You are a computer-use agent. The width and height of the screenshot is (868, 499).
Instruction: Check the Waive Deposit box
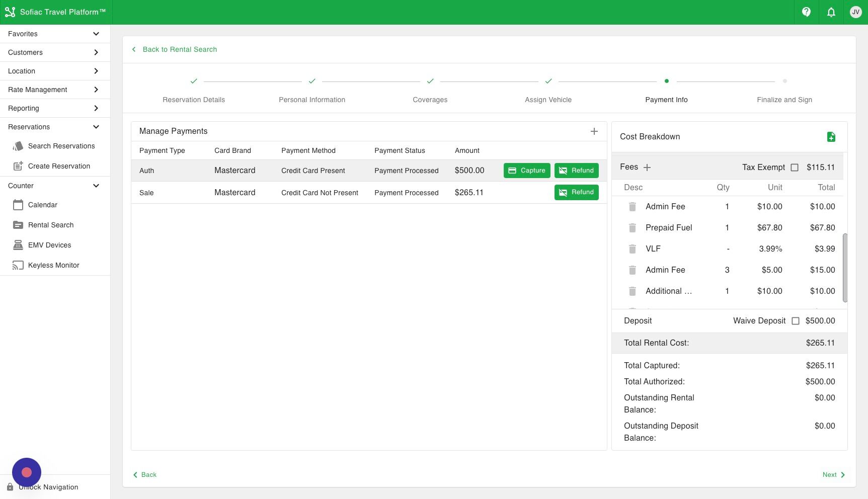coord(795,320)
